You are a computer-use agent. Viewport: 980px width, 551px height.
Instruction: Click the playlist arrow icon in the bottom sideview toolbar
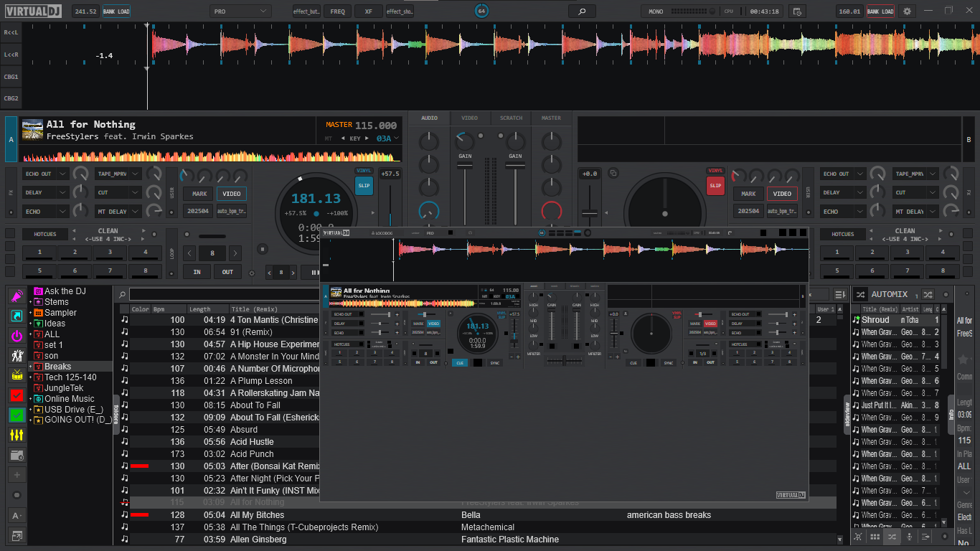click(925, 537)
